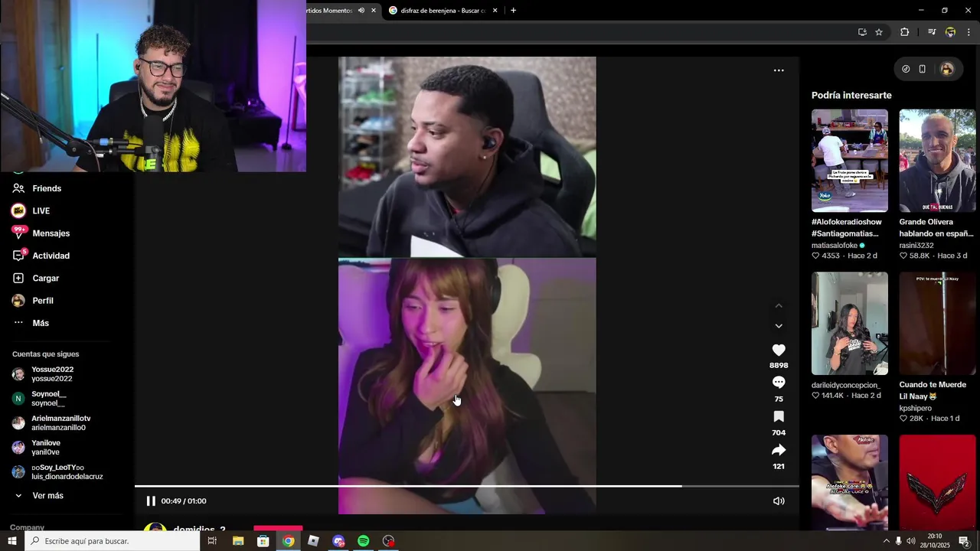Viewport: 980px width, 551px height.
Task: Expand the Más menu item
Action: coord(41,323)
